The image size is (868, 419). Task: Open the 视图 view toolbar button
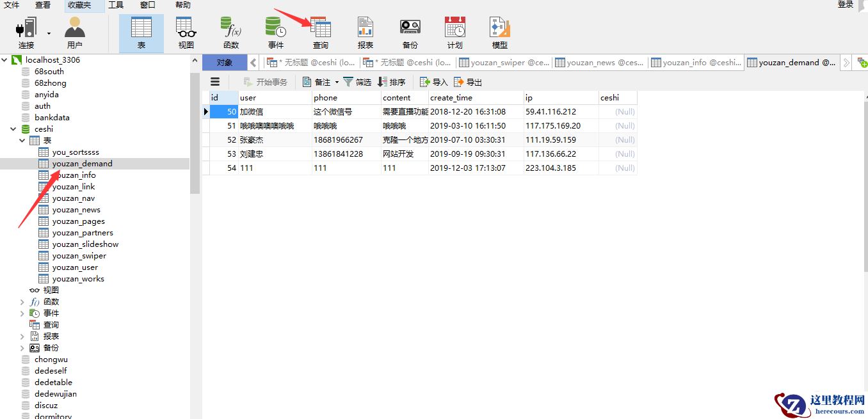tap(186, 33)
